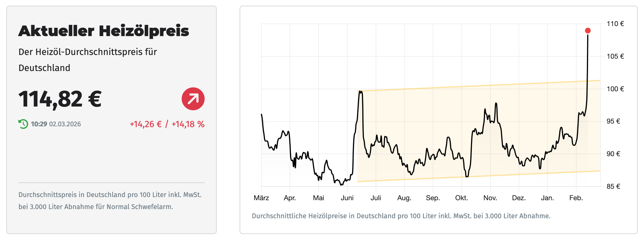Click the 02.03.2026 date text
The width and height of the screenshot is (644, 240).
(x=65, y=124)
